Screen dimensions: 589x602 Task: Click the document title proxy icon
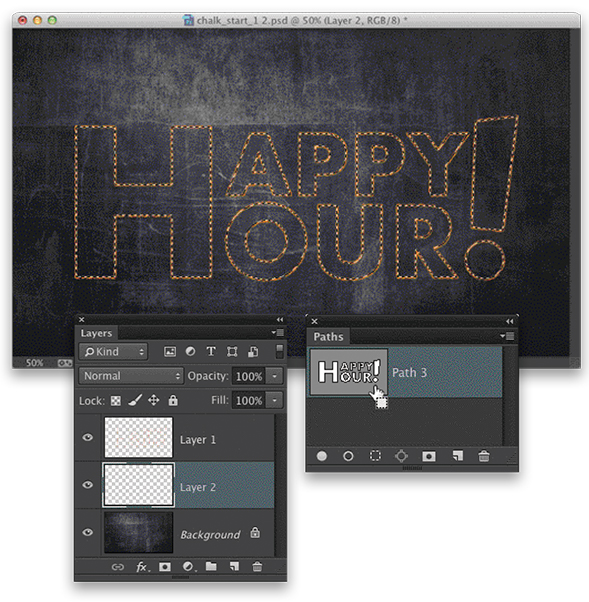[x=188, y=20]
